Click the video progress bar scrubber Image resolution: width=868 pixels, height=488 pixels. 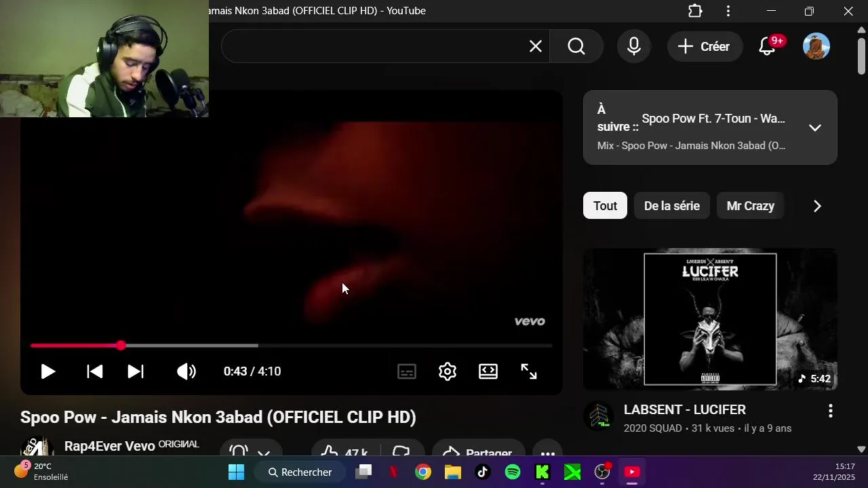tap(121, 346)
